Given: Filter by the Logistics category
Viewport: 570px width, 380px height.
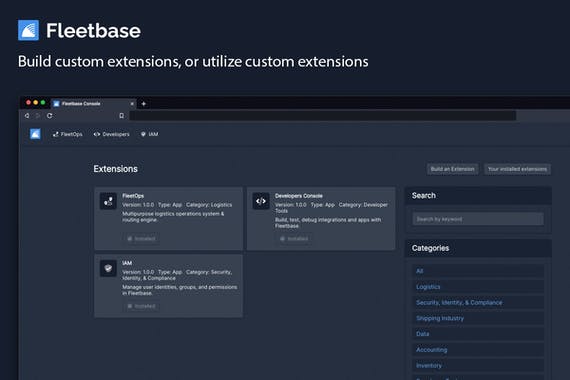Looking at the screenshot, I should [x=478, y=287].
